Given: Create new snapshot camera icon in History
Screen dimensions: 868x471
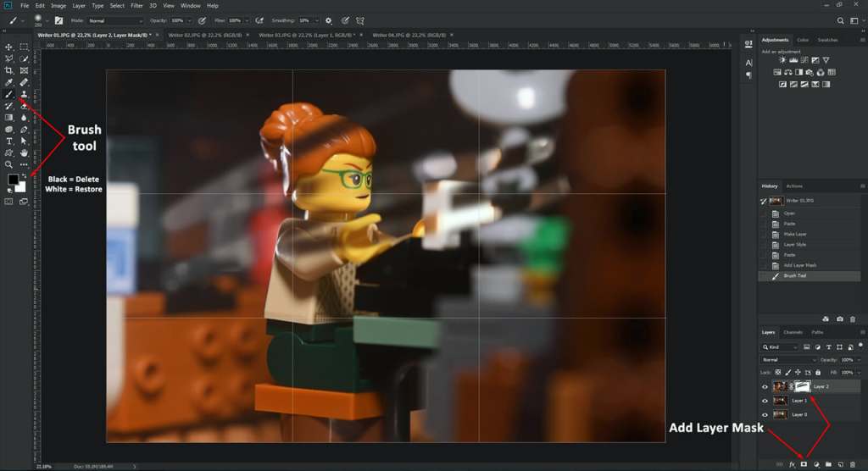Looking at the screenshot, I should pos(840,319).
